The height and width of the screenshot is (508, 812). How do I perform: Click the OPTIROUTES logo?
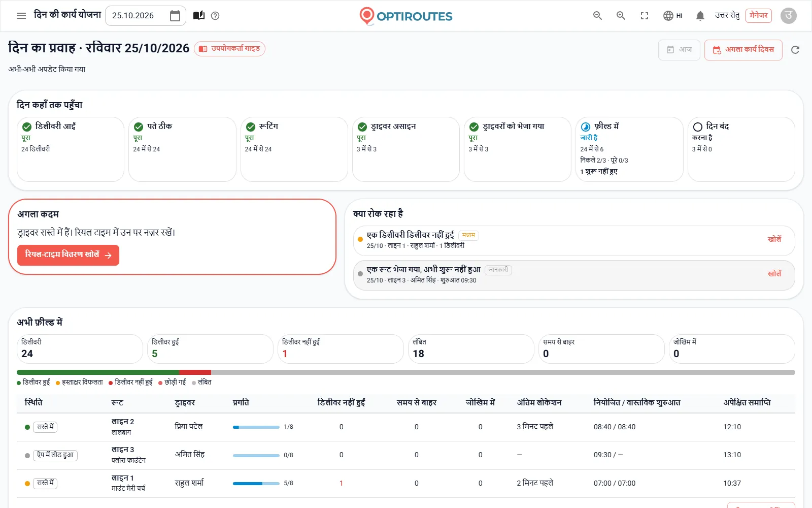(406, 16)
